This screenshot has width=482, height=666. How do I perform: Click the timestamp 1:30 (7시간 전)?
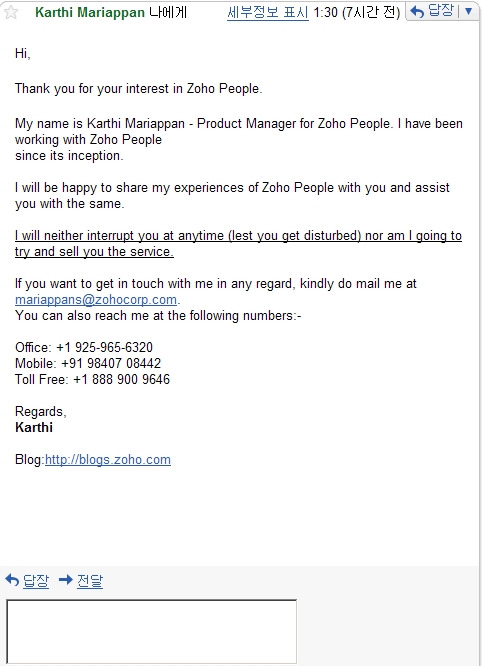click(x=357, y=12)
